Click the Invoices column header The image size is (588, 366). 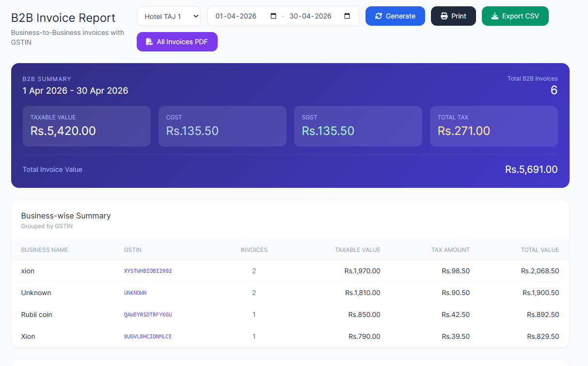click(254, 250)
